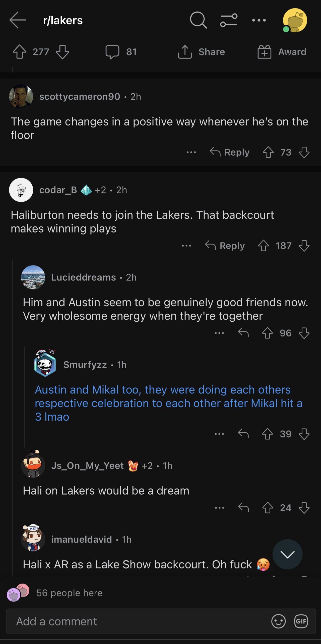This screenshot has width=321, height=644.
Task: Share the post
Action: [x=201, y=52]
